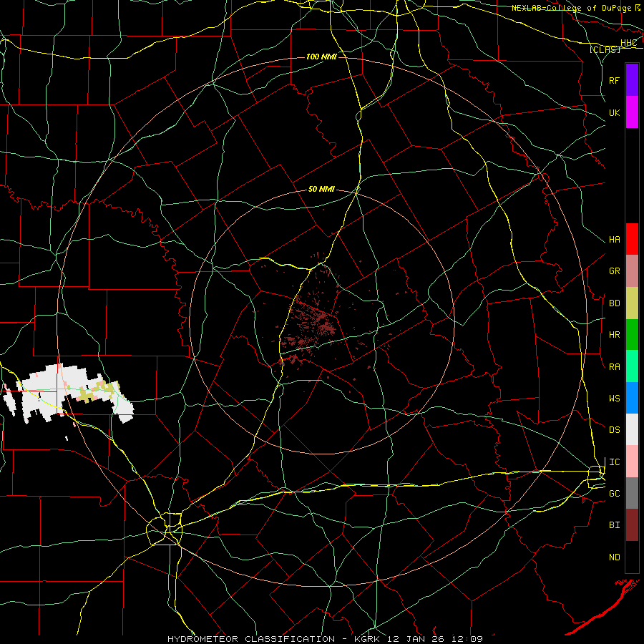Image resolution: width=644 pixels, height=644 pixels.
Task: Click the DS legend label
Action: click(x=614, y=429)
